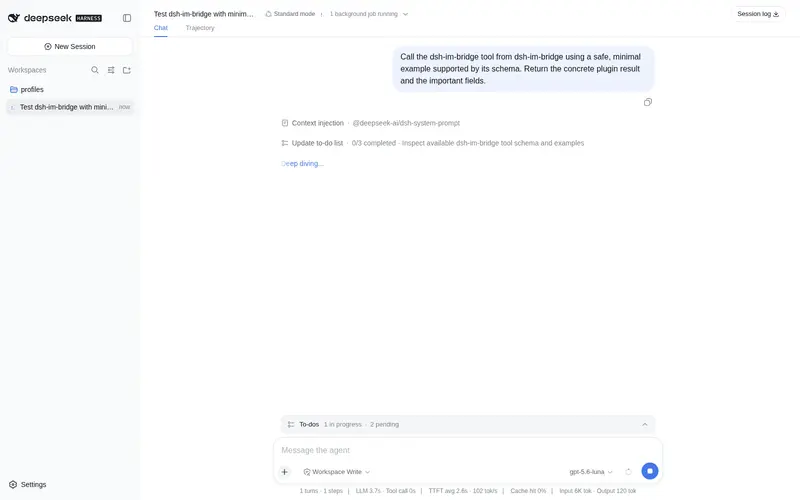Click the refresh spinner icon
Image resolution: width=800 pixels, height=500 pixels.
click(628, 472)
